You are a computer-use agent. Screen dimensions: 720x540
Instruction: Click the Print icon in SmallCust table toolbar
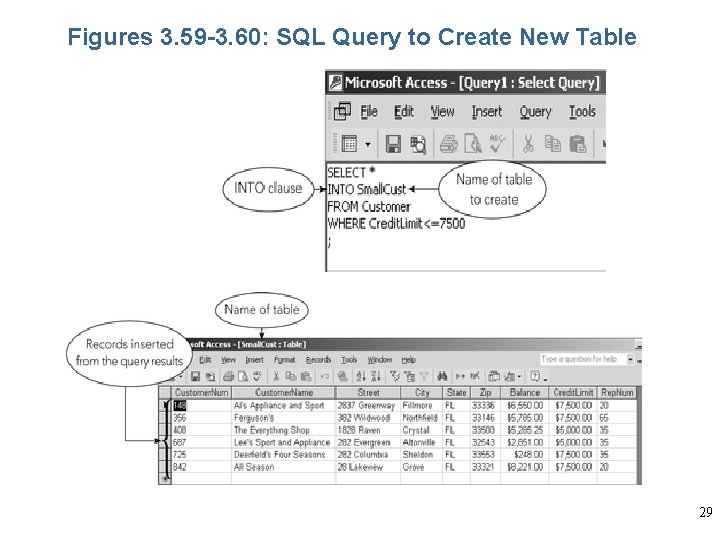coord(228,377)
